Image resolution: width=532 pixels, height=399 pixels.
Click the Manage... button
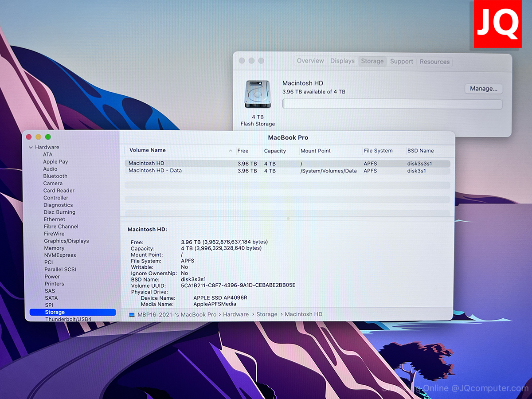[484, 89]
